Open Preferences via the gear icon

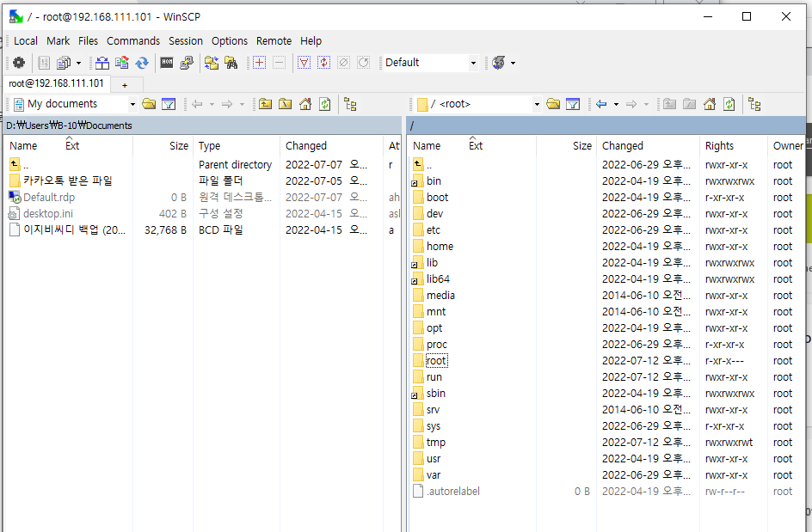19,63
